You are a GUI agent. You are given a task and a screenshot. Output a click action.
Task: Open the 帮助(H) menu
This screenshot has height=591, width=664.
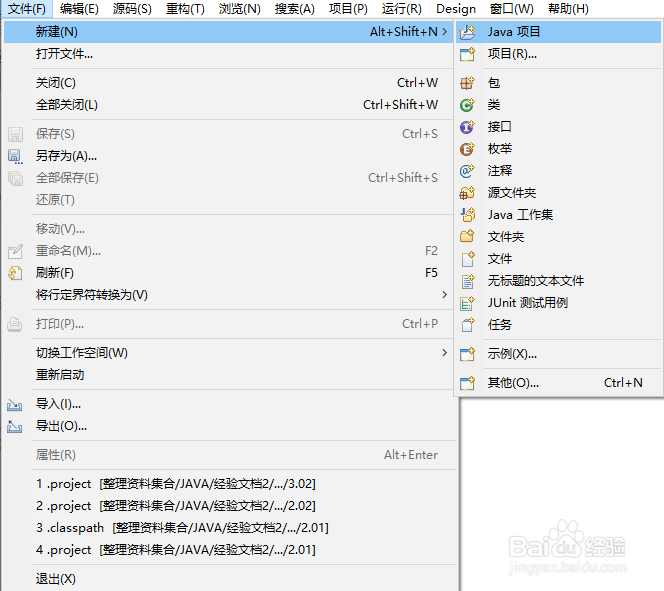tap(568, 9)
